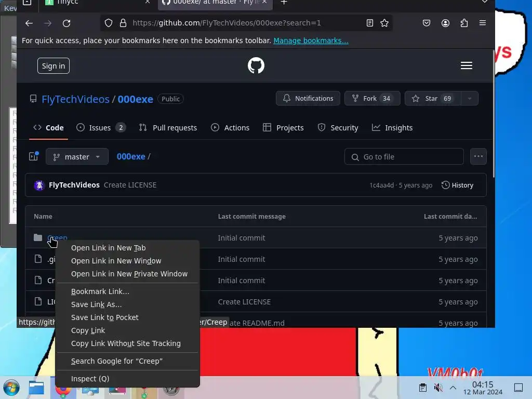
Task: Toggle reader view in the address bar
Action: point(370,23)
